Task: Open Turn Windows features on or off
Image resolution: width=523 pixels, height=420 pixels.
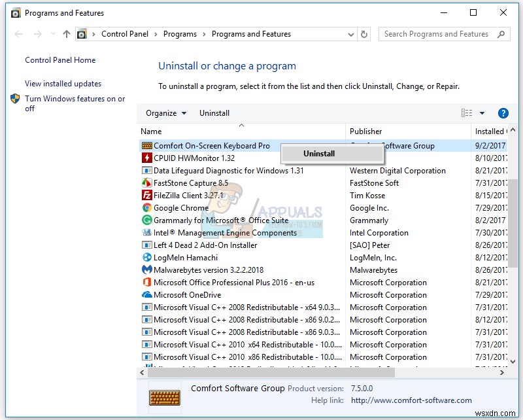Action: pyautogui.click(x=75, y=103)
